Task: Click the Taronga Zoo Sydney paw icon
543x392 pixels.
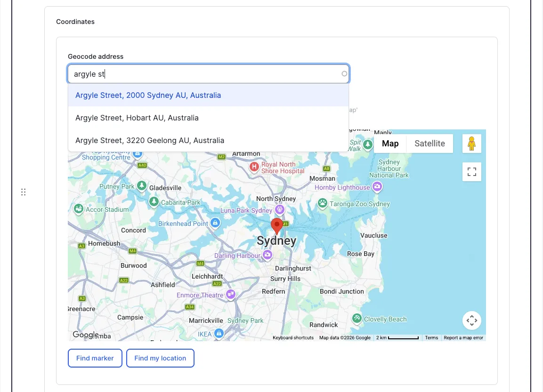Action: tap(323, 203)
